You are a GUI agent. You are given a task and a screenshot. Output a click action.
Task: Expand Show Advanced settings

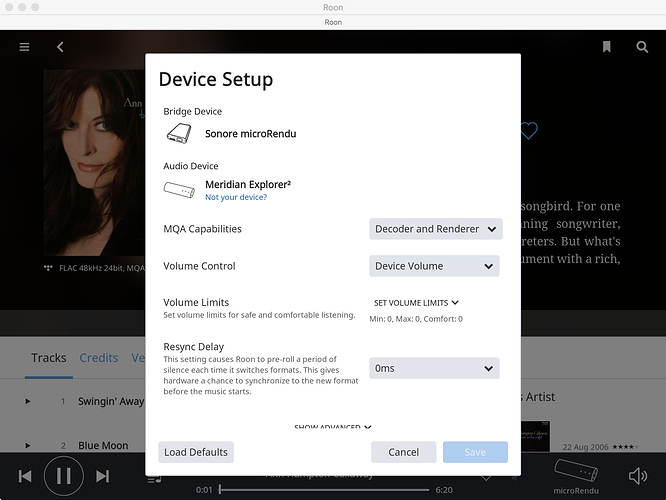pos(333,427)
